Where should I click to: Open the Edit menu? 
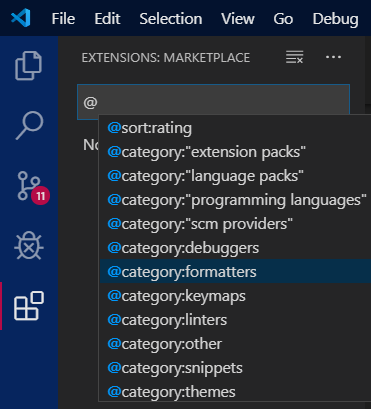coord(107,19)
